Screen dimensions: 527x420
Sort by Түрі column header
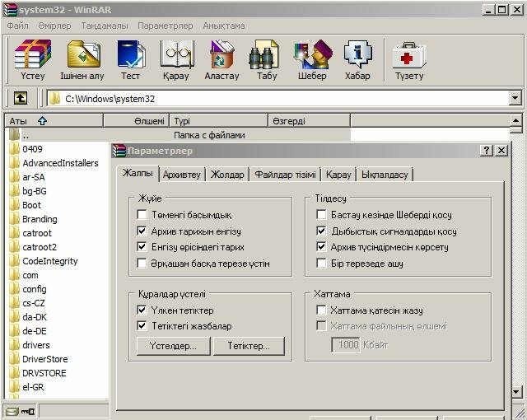219,120
